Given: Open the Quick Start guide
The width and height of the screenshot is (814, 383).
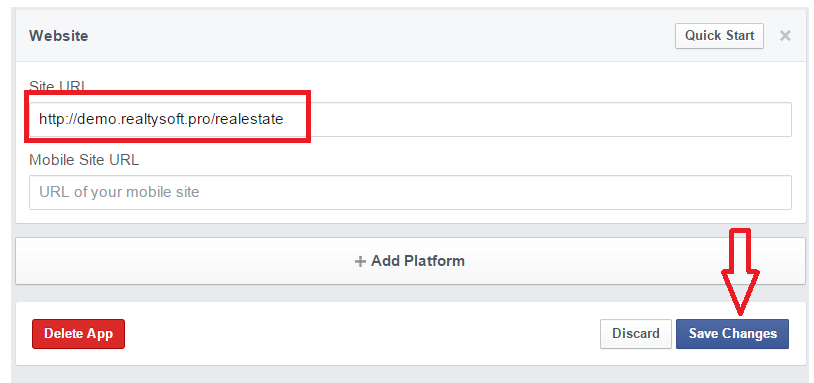Looking at the screenshot, I should click(x=719, y=36).
